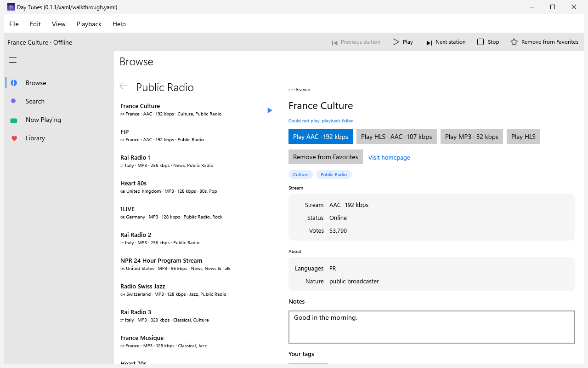Click the Day Tunes app icon in title bar
This screenshot has width=588, height=368.
[x=11, y=7]
